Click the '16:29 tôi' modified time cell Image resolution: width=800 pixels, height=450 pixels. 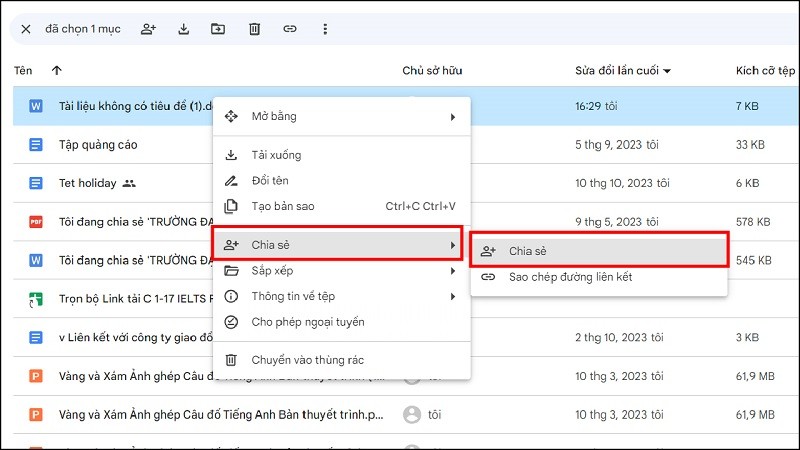pyautogui.click(x=596, y=106)
